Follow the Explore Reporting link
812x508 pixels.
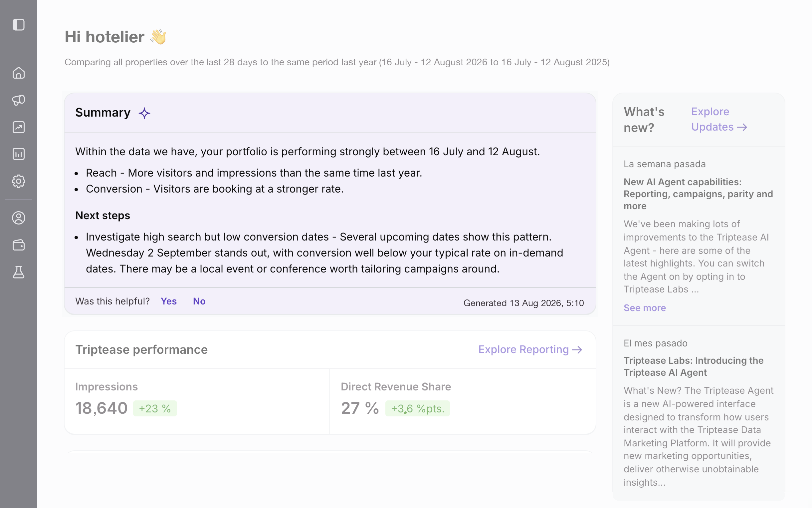[530, 349]
